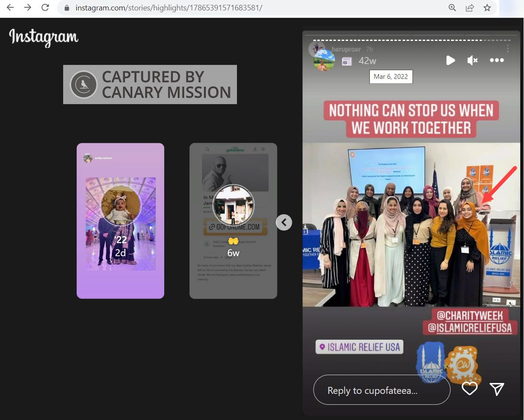Select the instagram.com URL in address bar
The width and height of the screenshot is (524, 420).
(169, 8)
